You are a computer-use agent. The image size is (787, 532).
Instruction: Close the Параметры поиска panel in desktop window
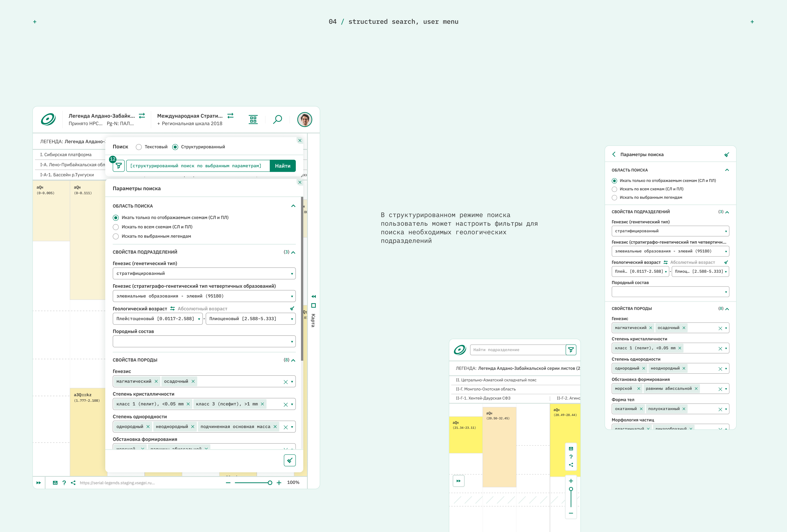(x=300, y=182)
